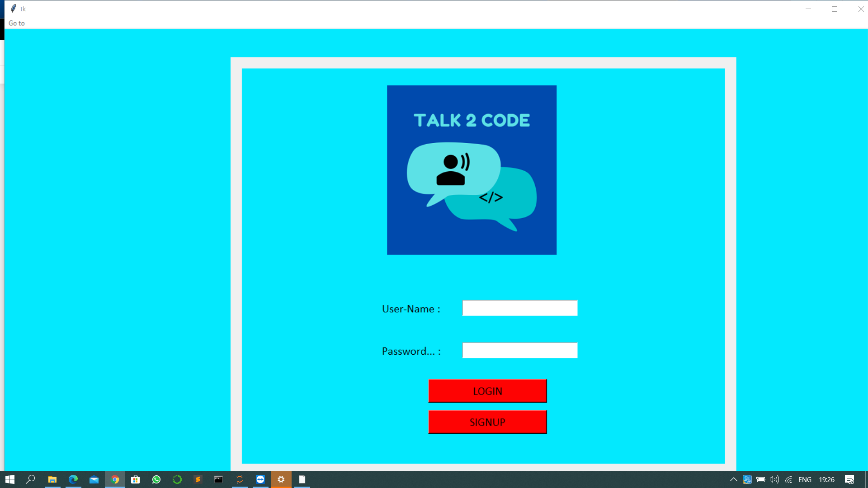The height and width of the screenshot is (488, 868).
Task: Open the notification action center
Action: coord(849,479)
